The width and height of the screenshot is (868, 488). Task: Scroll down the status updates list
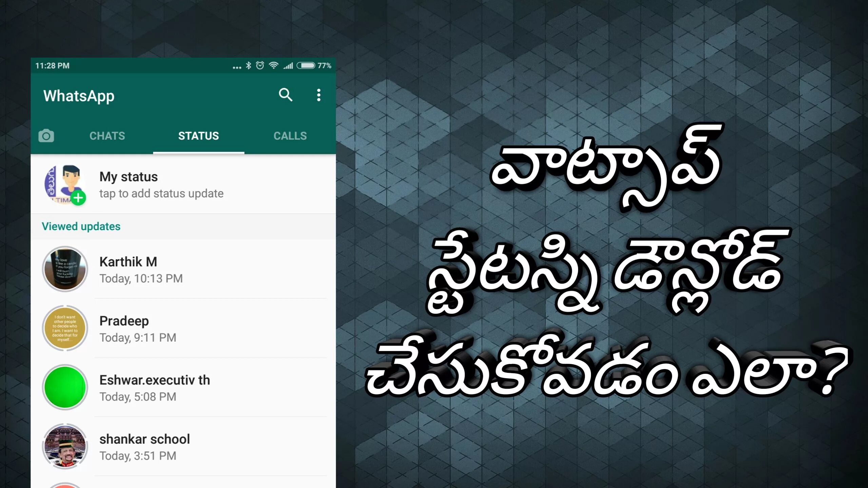pyautogui.click(x=183, y=358)
